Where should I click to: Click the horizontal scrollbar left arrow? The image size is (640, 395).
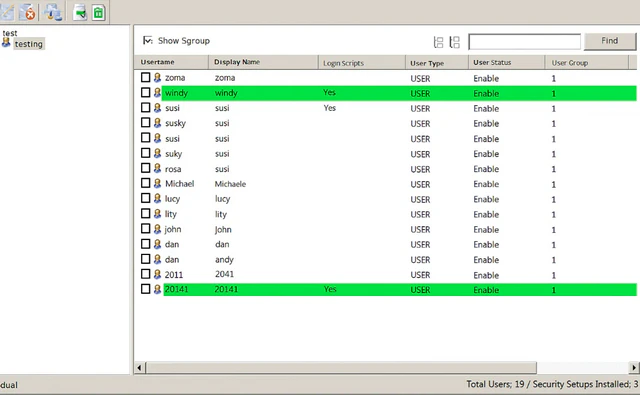(x=139, y=368)
